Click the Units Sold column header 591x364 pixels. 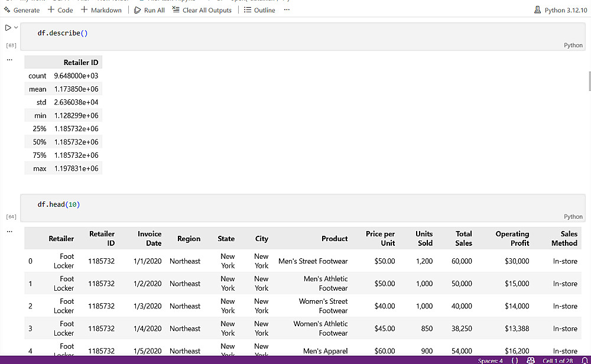pyautogui.click(x=424, y=239)
